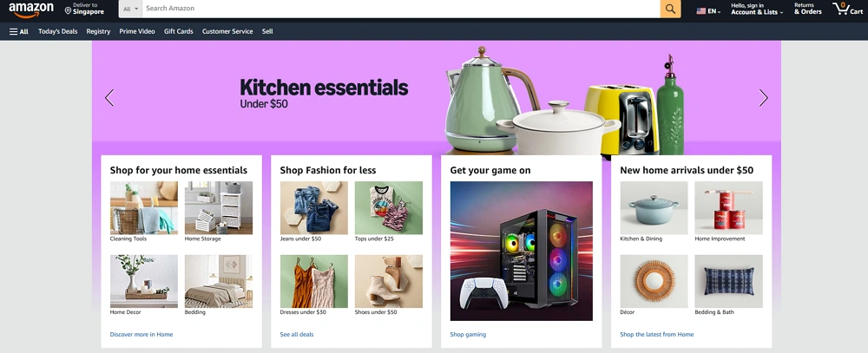The image size is (868, 353).
Task: Go to Customer Service
Action: coord(227,31)
